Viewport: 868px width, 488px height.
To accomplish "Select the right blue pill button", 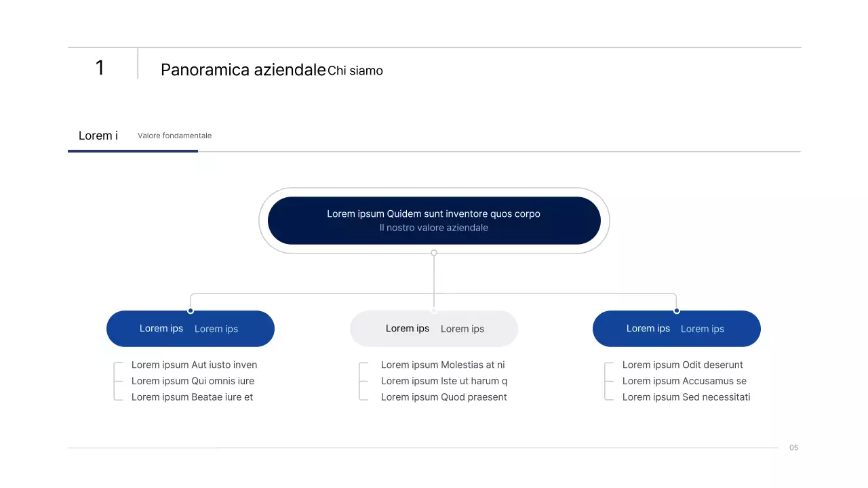I will point(677,329).
